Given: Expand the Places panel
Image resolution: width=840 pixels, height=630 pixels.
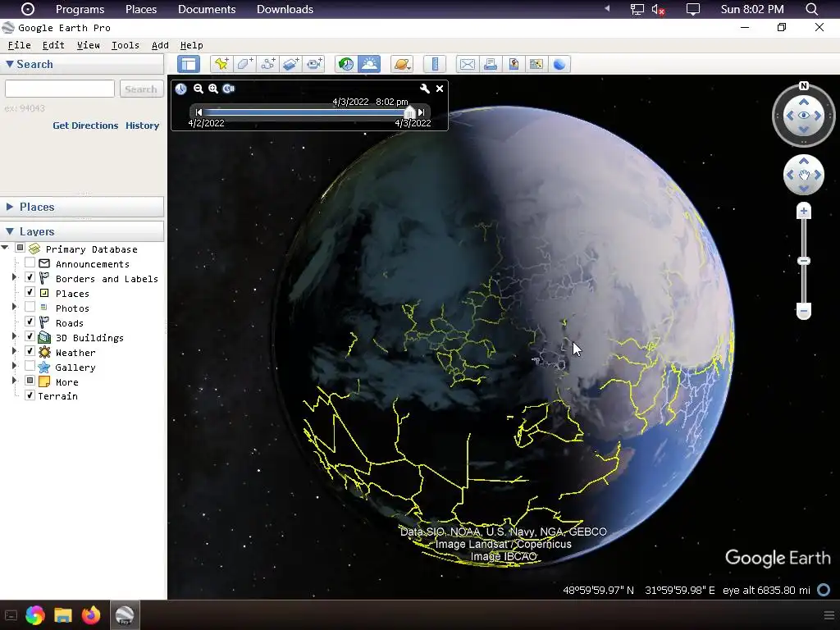Looking at the screenshot, I should [10, 207].
